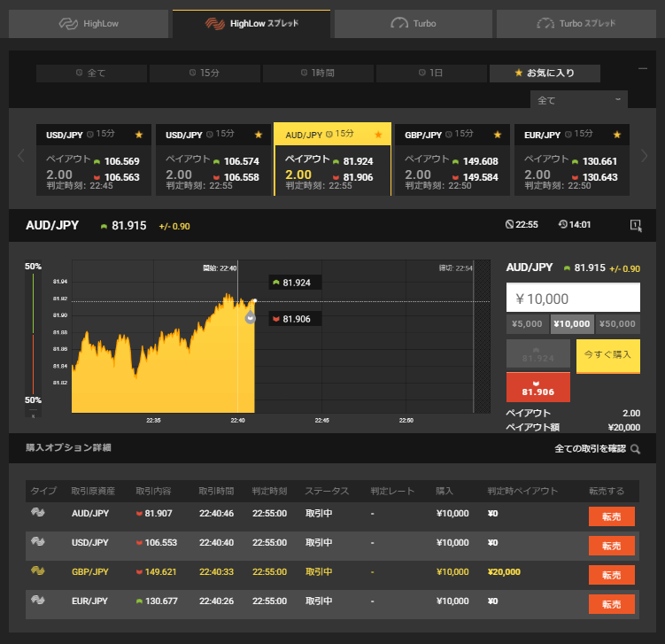Filter options by 15分 duration
This screenshot has width=665, height=644.
tap(205, 74)
